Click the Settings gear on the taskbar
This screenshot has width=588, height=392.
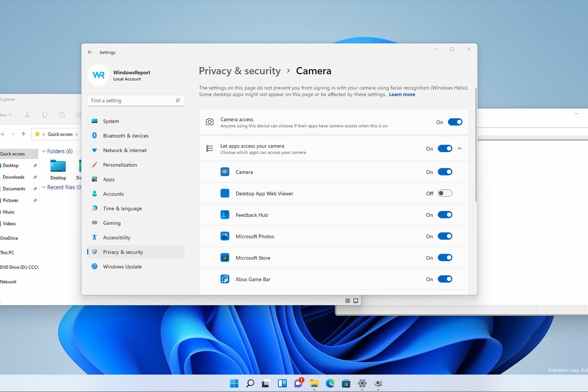click(x=362, y=383)
